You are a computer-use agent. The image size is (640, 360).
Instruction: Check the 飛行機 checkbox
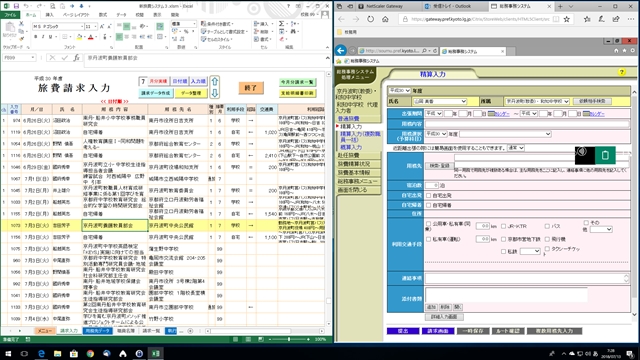point(547,239)
